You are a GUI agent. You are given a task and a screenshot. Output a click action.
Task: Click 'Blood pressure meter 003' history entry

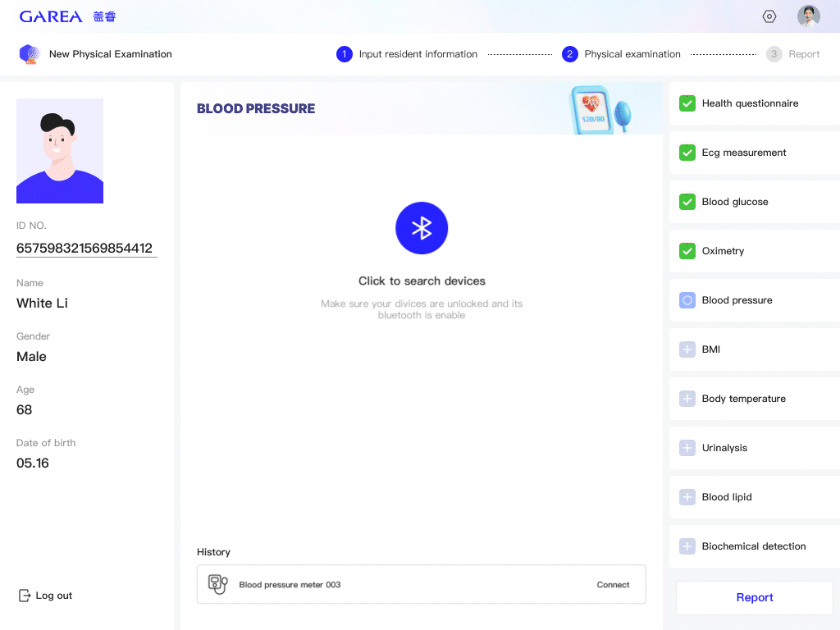[421, 584]
